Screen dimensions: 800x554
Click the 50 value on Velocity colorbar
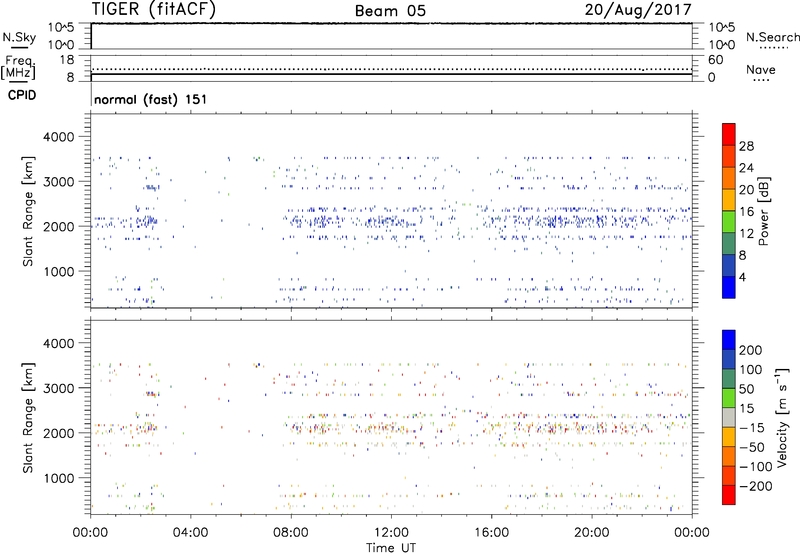click(746, 389)
